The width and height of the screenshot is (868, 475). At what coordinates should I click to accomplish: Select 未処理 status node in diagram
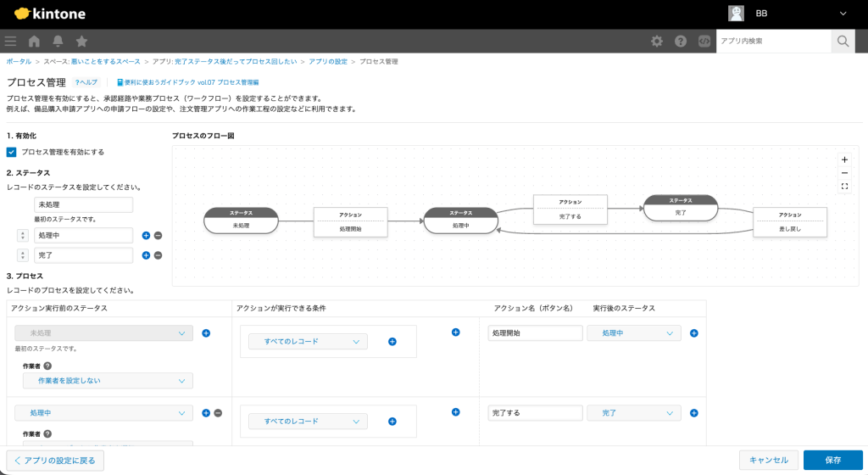point(241,221)
